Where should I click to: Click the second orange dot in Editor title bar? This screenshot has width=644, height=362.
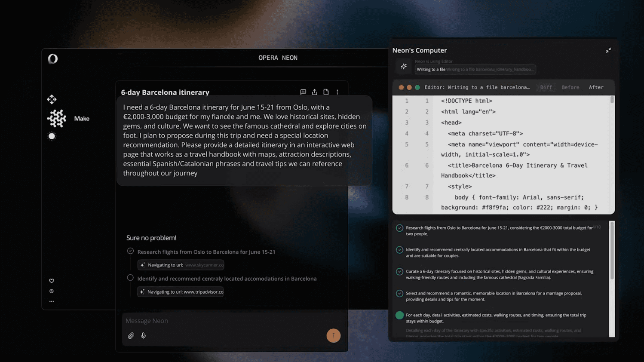pos(409,87)
